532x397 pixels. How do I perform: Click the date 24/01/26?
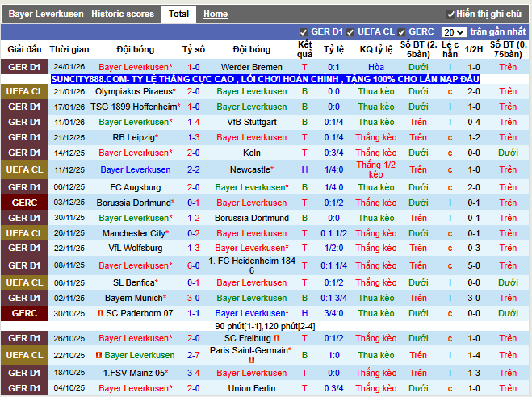[69, 67]
